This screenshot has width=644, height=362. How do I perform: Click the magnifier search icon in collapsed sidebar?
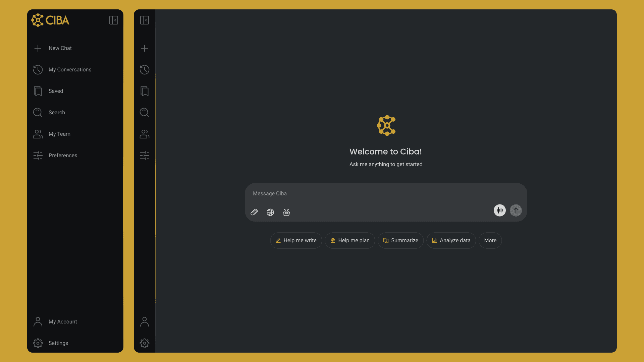tap(145, 113)
